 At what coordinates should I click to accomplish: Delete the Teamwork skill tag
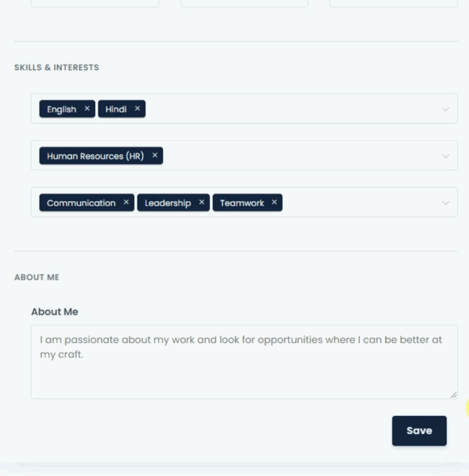point(274,202)
